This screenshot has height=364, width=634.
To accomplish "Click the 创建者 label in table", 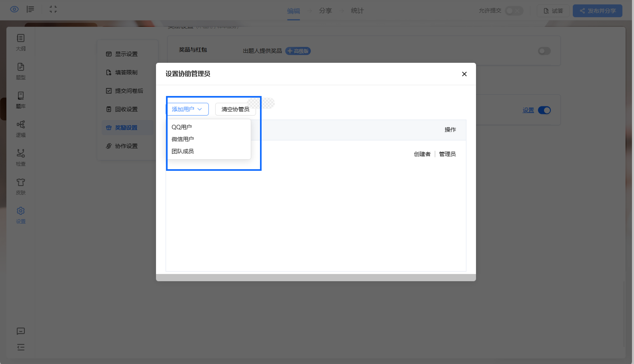I will point(422,154).
